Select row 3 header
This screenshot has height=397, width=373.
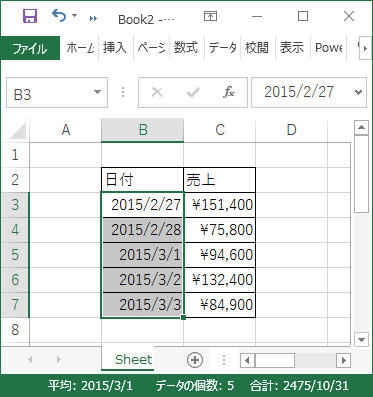point(15,205)
